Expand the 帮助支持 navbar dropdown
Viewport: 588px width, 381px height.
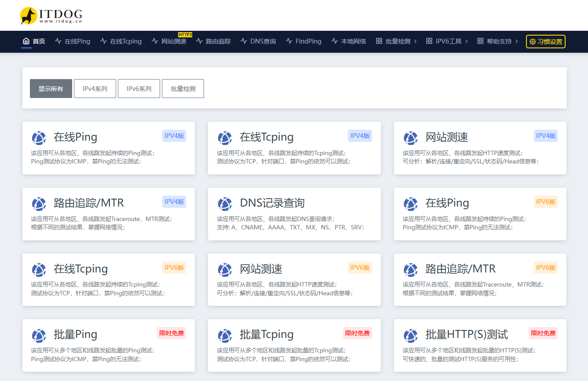click(x=498, y=41)
